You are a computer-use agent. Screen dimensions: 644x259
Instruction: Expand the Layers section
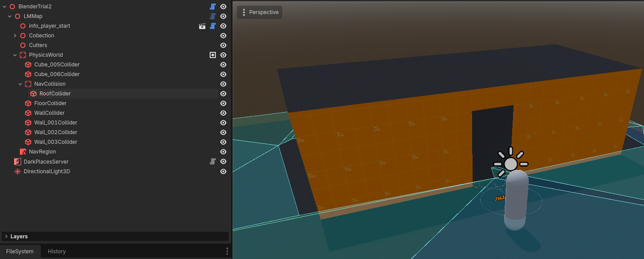pyautogui.click(x=115, y=237)
